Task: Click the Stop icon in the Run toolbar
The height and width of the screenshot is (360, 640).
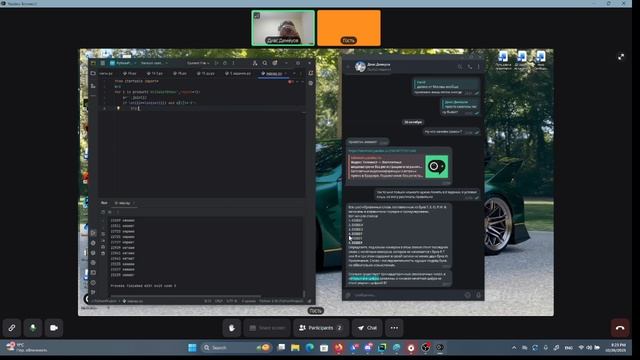Action: (109, 212)
